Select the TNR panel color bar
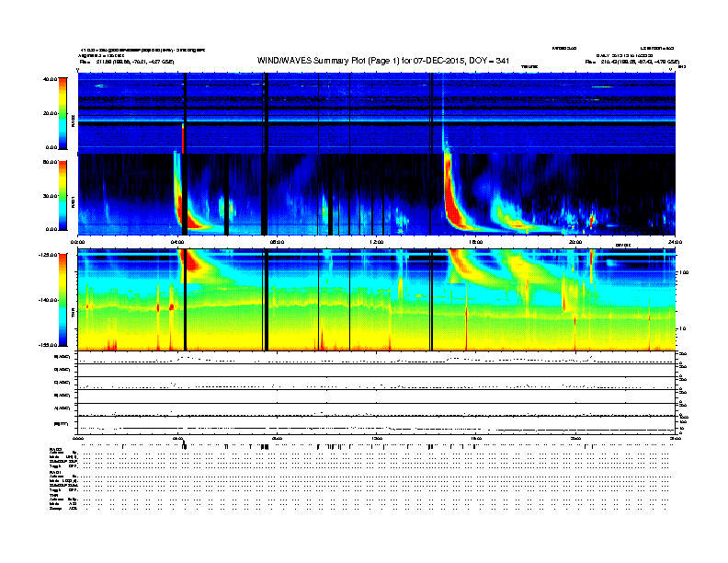 point(63,300)
